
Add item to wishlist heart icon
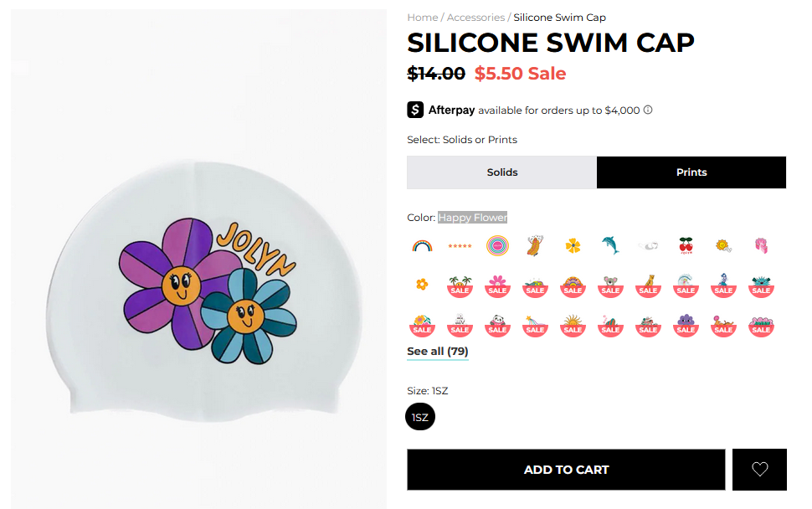point(759,470)
